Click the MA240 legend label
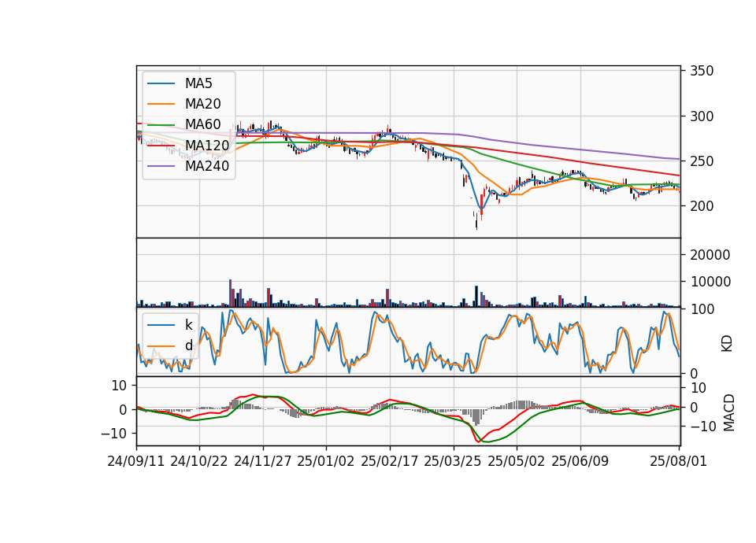 (x=207, y=166)
